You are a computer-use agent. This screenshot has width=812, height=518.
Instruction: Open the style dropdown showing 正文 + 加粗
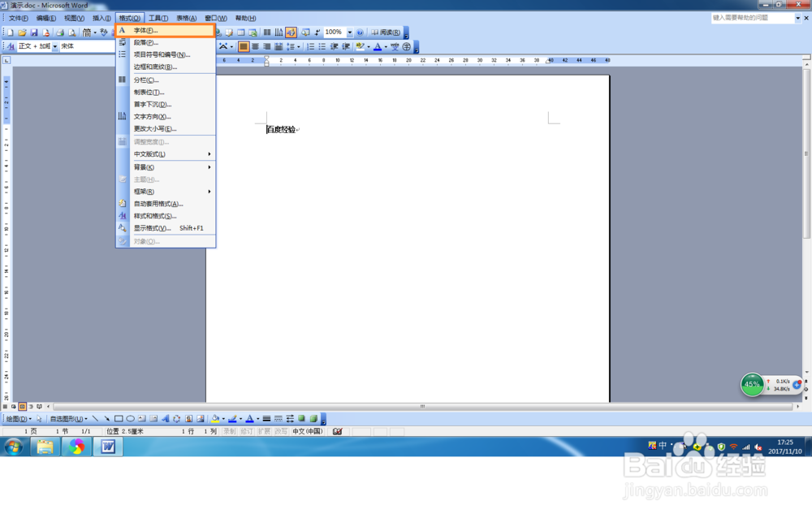pyautogui.click(x=55, y=46)
